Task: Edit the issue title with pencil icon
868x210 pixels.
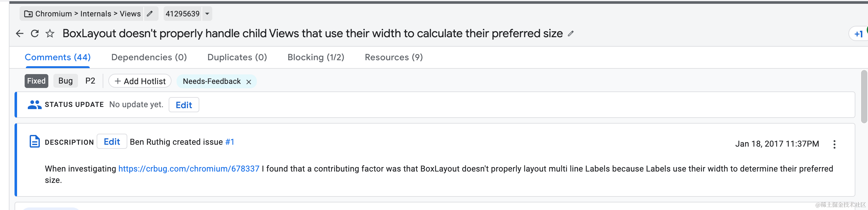Action: 571,34
